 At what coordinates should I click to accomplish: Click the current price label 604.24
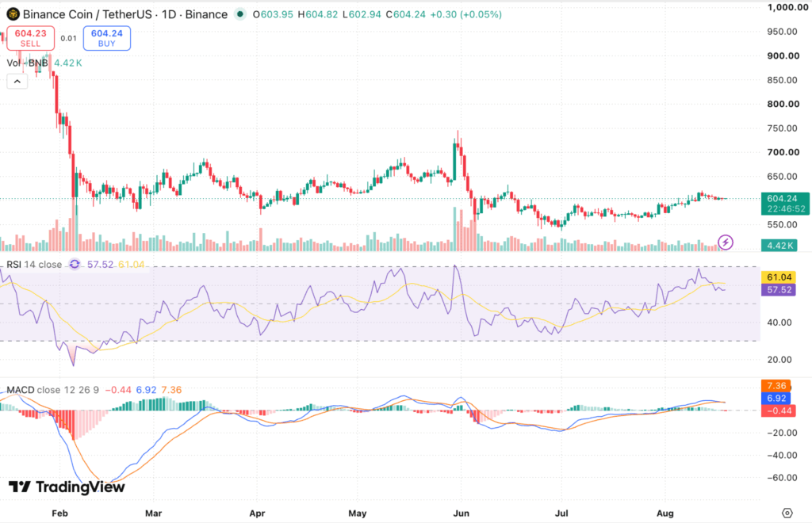785,204
